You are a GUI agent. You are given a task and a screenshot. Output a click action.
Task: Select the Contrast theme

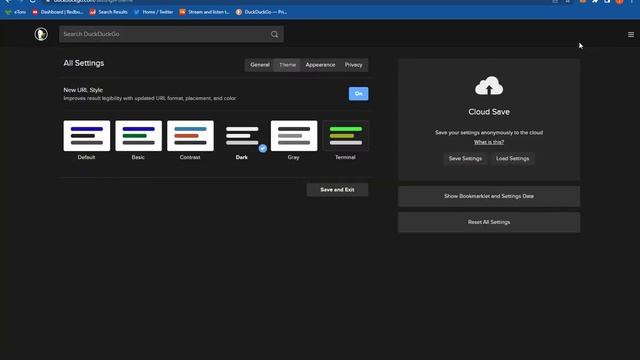click(x=190, y=140)
